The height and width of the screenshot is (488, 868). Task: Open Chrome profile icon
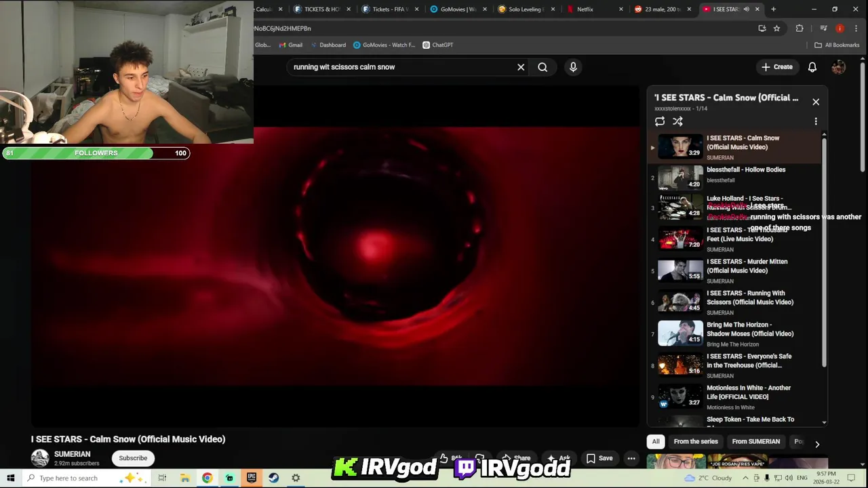click(840, 28)
